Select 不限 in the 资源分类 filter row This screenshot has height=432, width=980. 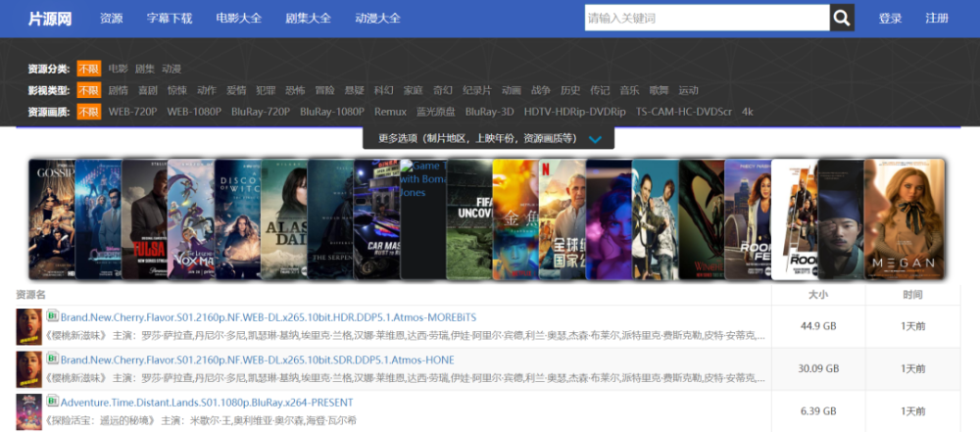[88, 69]
